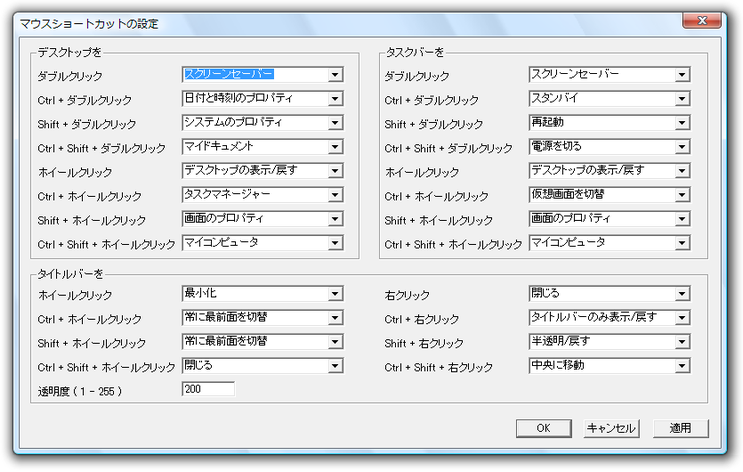The image size is (743, 472).
Task: Click 'Shift + ホイールクリック' label in タスクバー group
Action: 438,221
